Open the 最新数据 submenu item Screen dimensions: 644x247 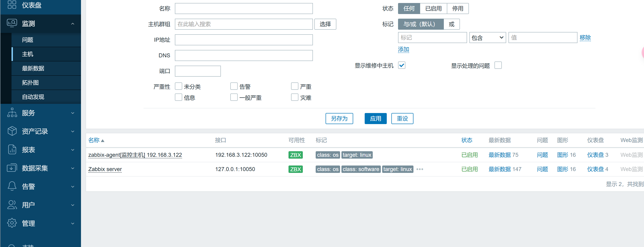click(33, 68)
